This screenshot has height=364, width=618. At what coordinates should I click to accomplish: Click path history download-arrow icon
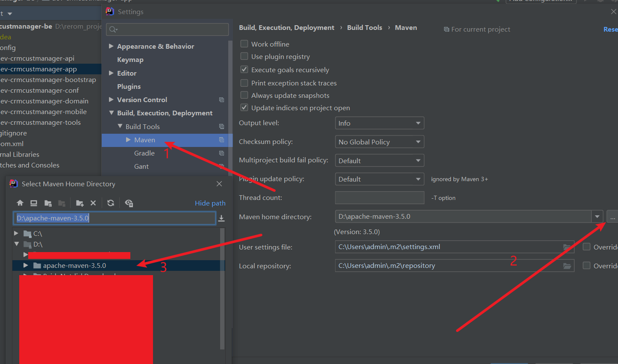pos(221,218)
